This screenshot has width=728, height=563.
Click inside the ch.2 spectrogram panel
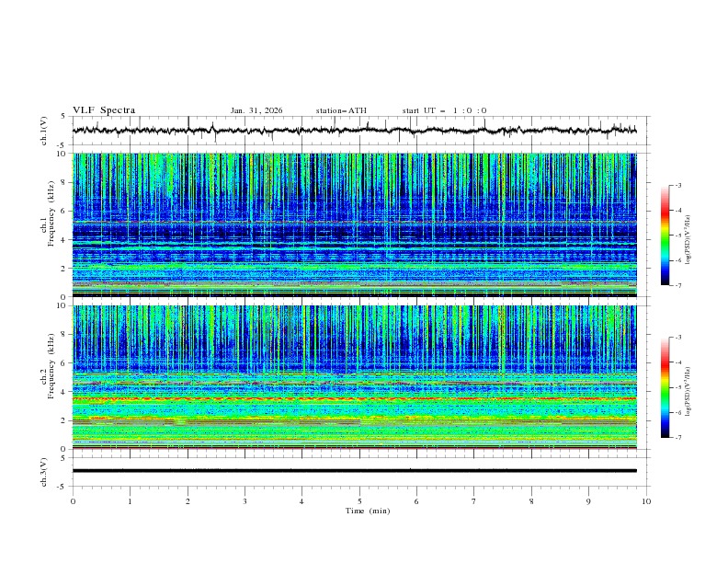355,377
